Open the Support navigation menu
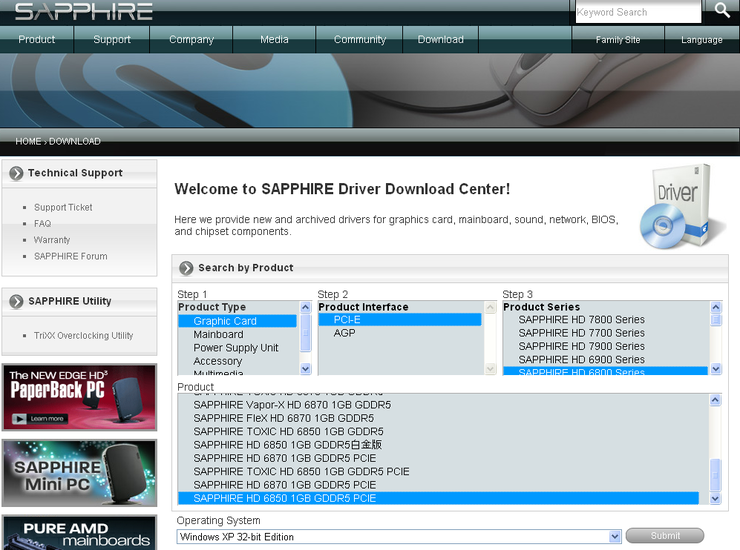This screenshot has width=740, height=550. 112,40
